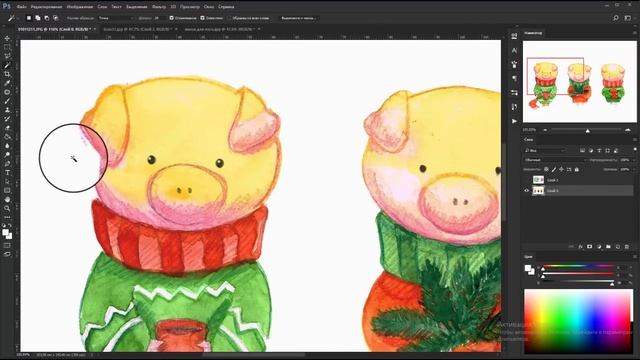Toggle the Сглаживание (anti-alias) checkbox
Screen dimensions: 640x360
[171, 18]
